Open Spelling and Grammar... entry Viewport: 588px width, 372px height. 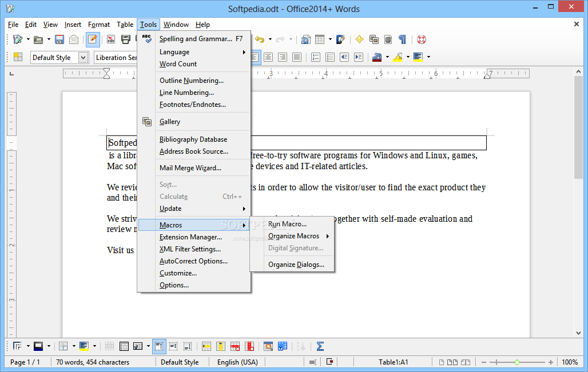[194, 39]
